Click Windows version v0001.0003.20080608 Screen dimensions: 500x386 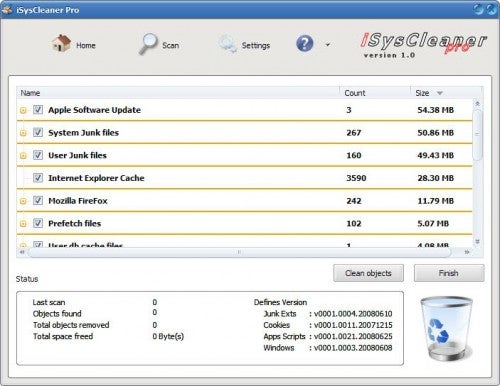tap(353, 348)
